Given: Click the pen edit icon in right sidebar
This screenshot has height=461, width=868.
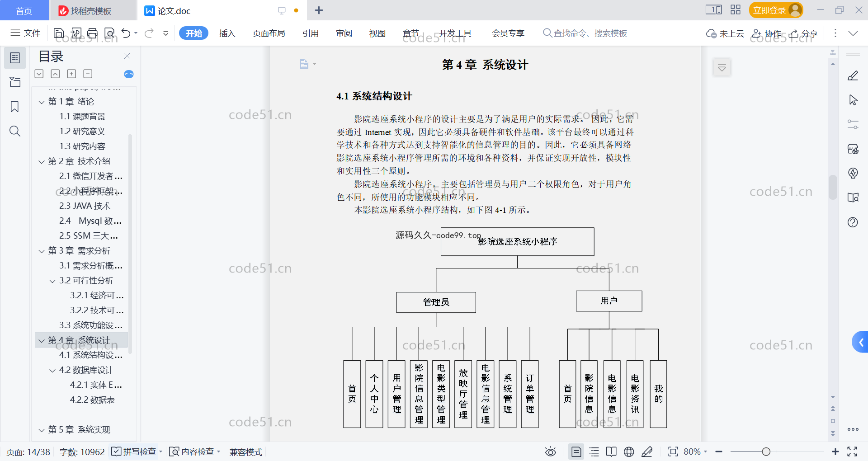Looking at the screenshot, I should click(x=853, y=76).
